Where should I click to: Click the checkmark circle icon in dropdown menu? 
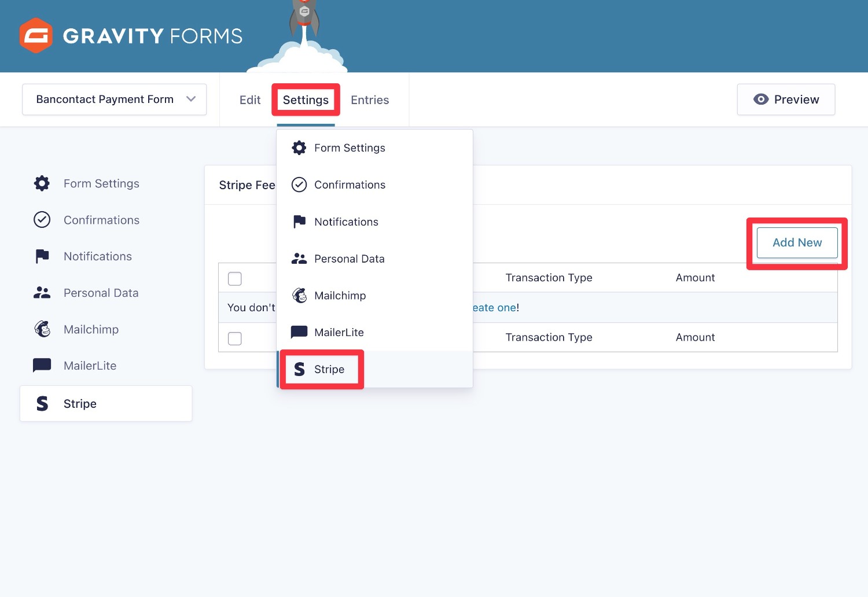coord(299,185)
